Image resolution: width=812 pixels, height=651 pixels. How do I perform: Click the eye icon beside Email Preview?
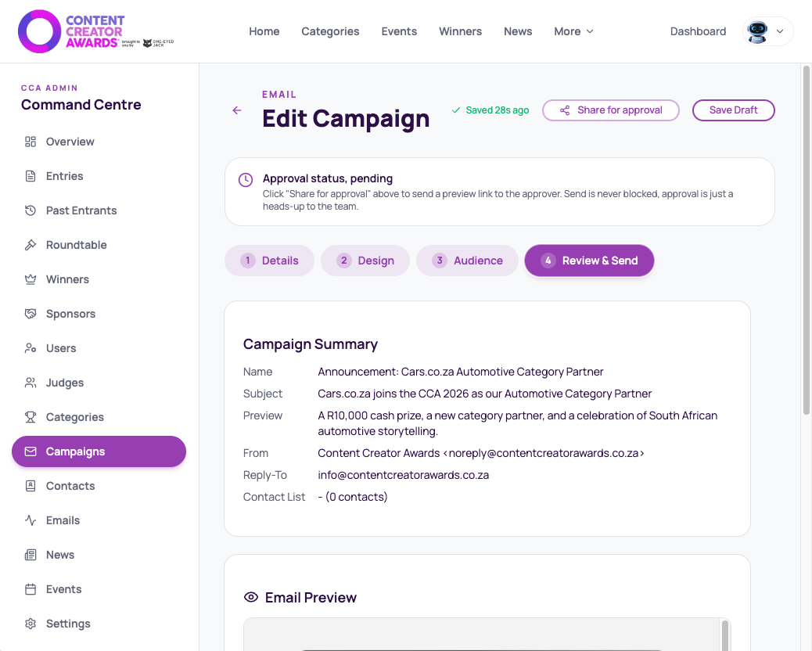[250, 597]
